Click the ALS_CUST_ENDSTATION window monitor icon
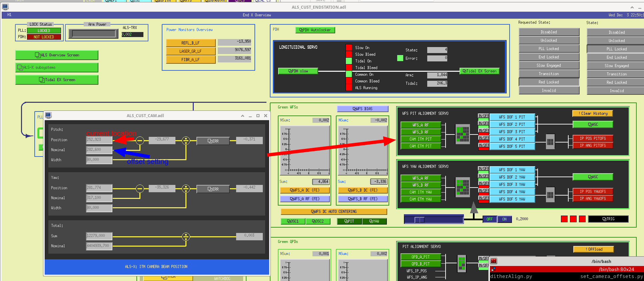The height and width of the screenshot is (281, 644). click(5, 7)
